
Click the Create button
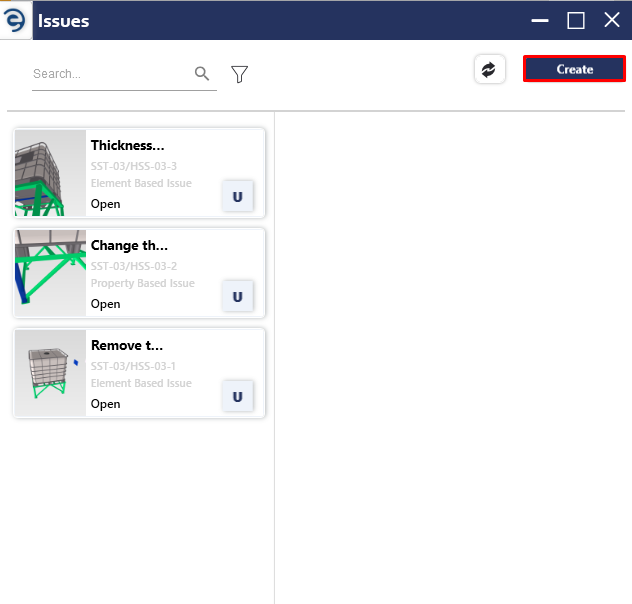(574, 69)
